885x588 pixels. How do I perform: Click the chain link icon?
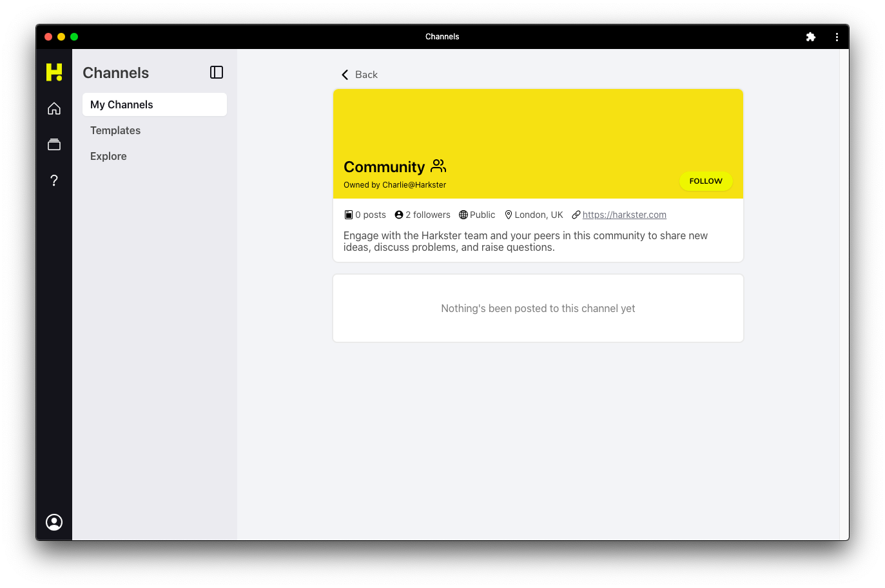[576, 215]
